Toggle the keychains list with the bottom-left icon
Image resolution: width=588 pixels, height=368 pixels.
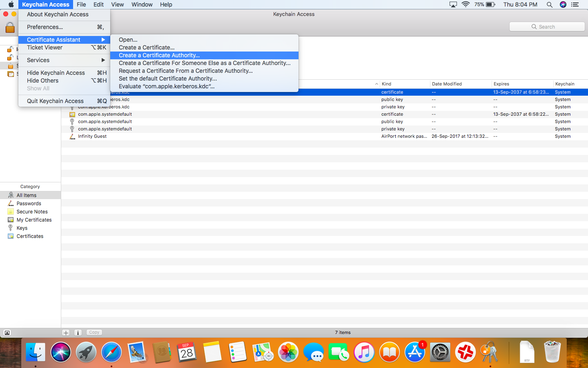coord(7,333)
